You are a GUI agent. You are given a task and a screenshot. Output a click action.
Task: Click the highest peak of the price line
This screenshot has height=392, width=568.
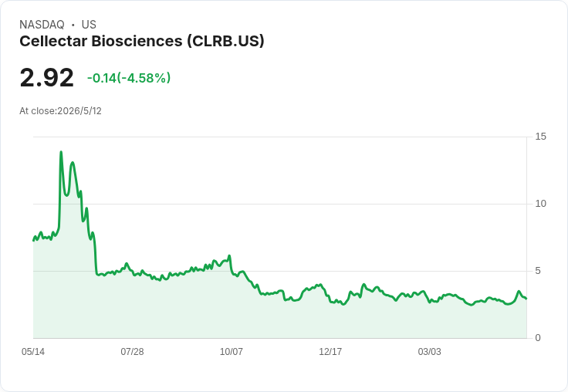pyautogui.click(x=61, y=152)
